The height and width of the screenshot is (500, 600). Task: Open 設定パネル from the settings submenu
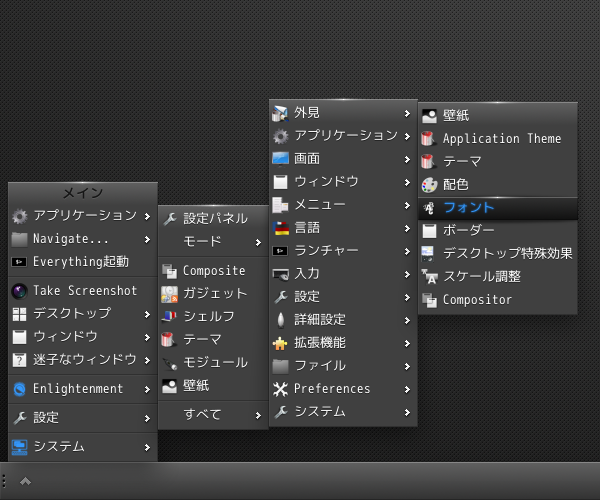click(213, 218)
